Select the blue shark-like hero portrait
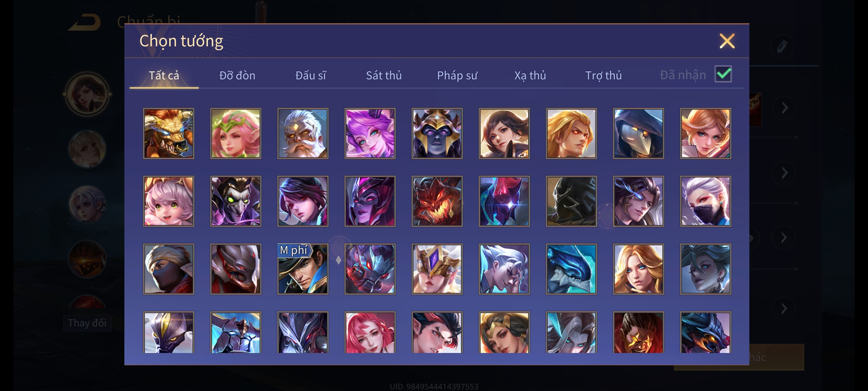 pos(571,269)
